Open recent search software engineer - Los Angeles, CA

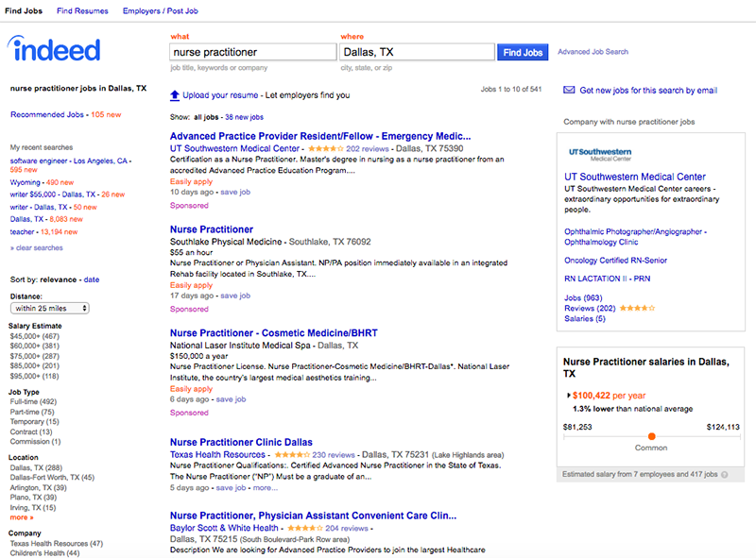click(68, 161)
